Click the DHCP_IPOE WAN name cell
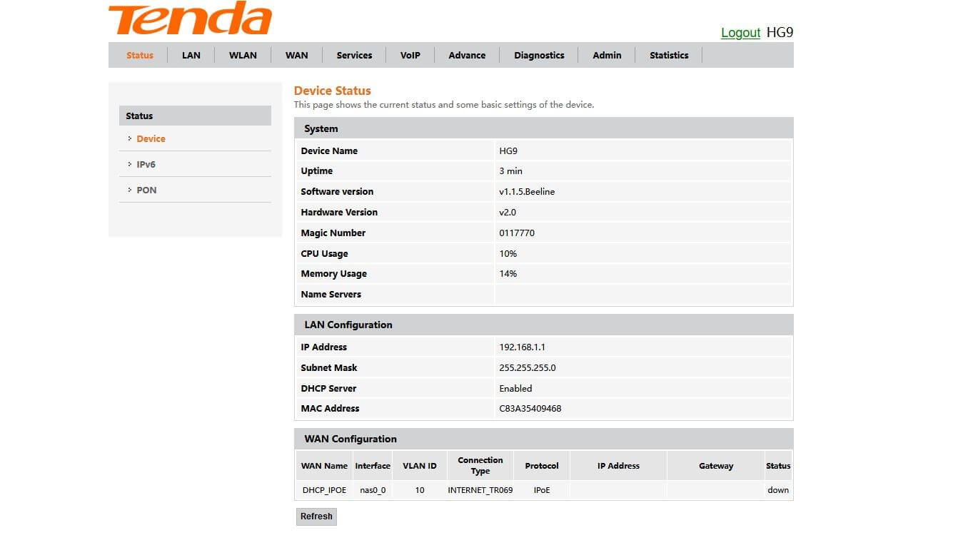The width and height of the screenshot is (963, 560). click(x=324, y=490)
